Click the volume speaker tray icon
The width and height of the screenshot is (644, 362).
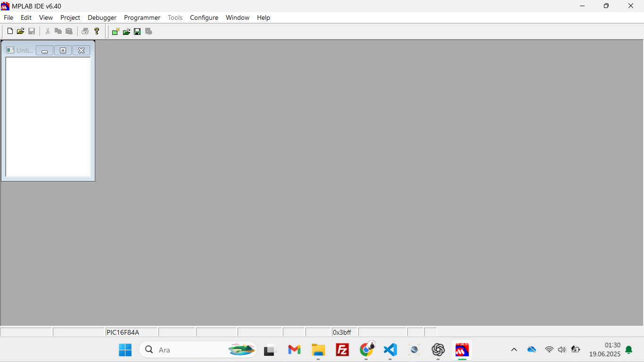click(x=561, y=350)
